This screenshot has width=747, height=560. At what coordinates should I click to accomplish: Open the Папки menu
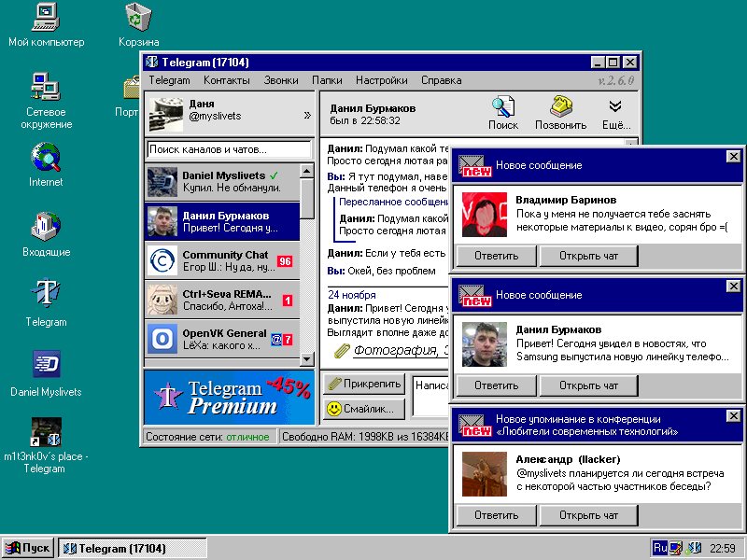tap(327, 80)
